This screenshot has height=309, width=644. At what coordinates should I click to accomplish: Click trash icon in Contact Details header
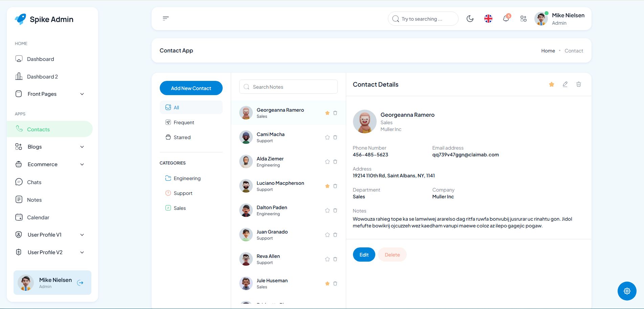(579, 84)
